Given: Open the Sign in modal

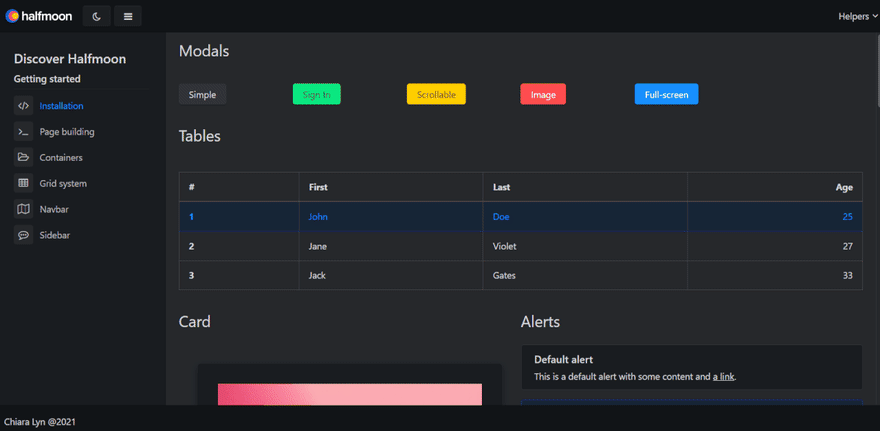Looking at the screenshot, I should click(317, 94).
